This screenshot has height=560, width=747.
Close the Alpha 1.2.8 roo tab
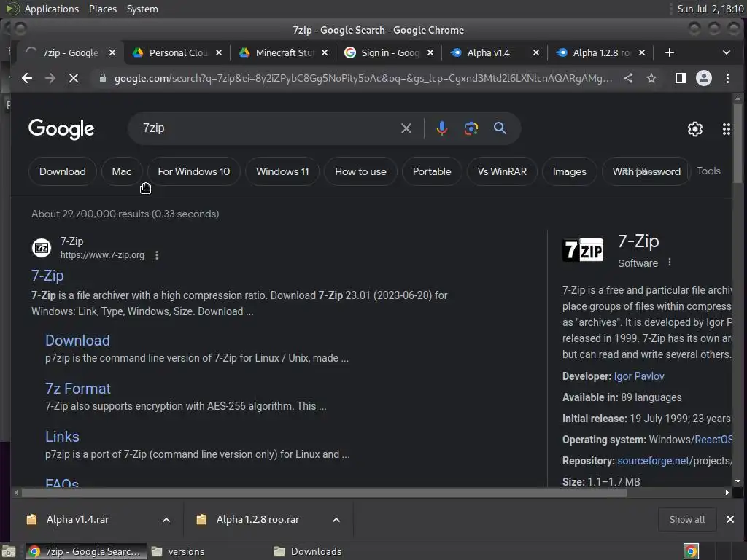(x=642, y=52)
